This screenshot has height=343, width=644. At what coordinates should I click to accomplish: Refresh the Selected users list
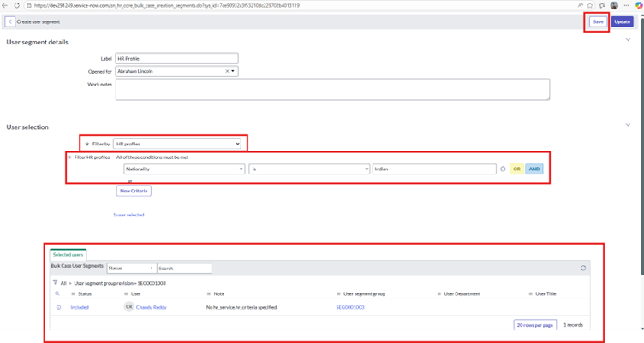(x=582, y=268)
